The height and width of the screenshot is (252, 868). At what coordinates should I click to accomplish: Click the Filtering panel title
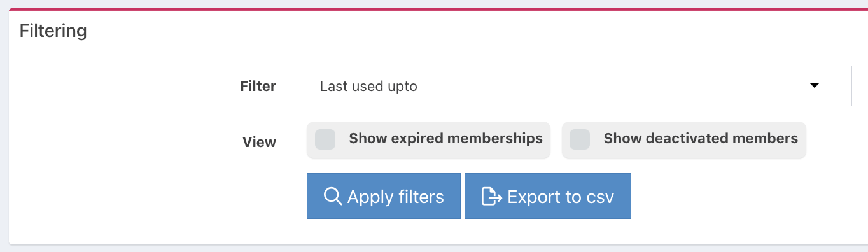point(53,31)
